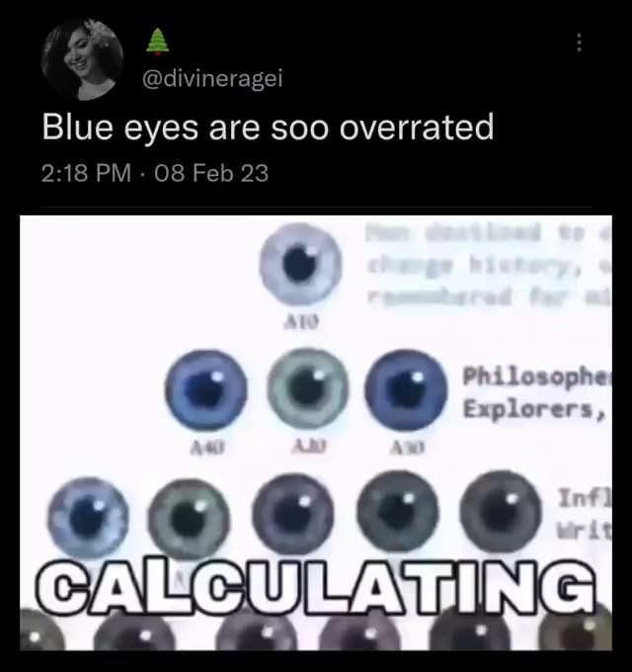Screen dimensions: 632x672
Task: Choose the dark green fourth eye in third row
Action: click(x=398, y=512)
